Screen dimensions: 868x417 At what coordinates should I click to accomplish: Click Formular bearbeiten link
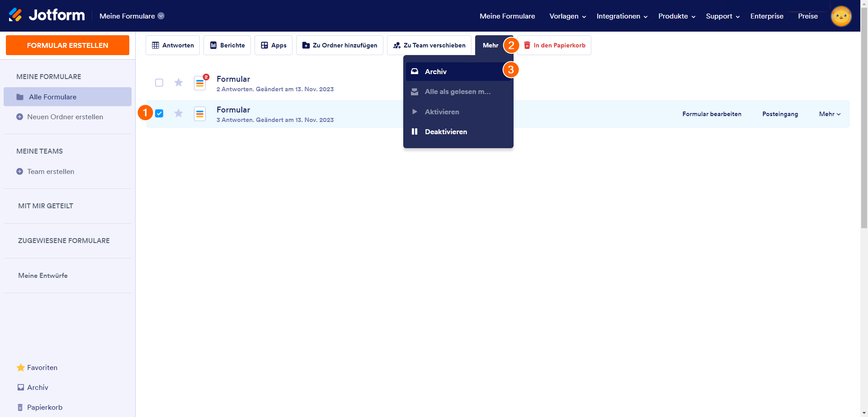712,114
